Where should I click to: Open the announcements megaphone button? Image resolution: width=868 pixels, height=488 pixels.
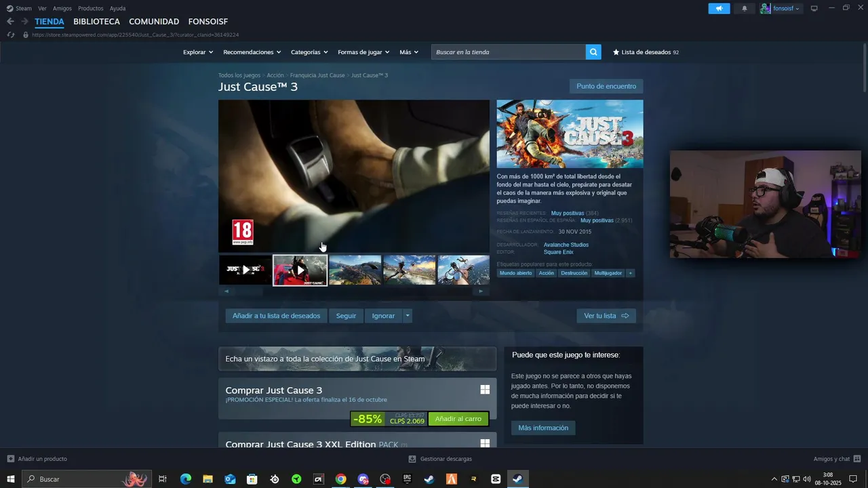[x=719, y=8]
